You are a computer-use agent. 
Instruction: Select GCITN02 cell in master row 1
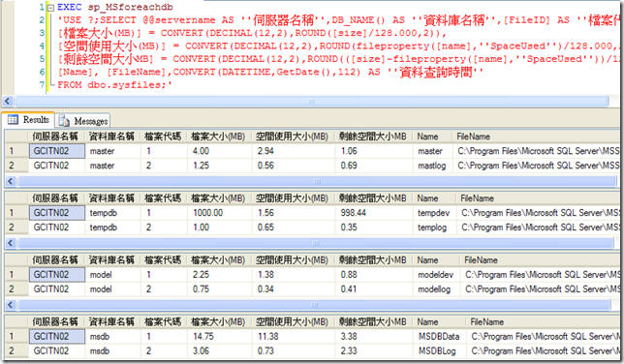57,151
